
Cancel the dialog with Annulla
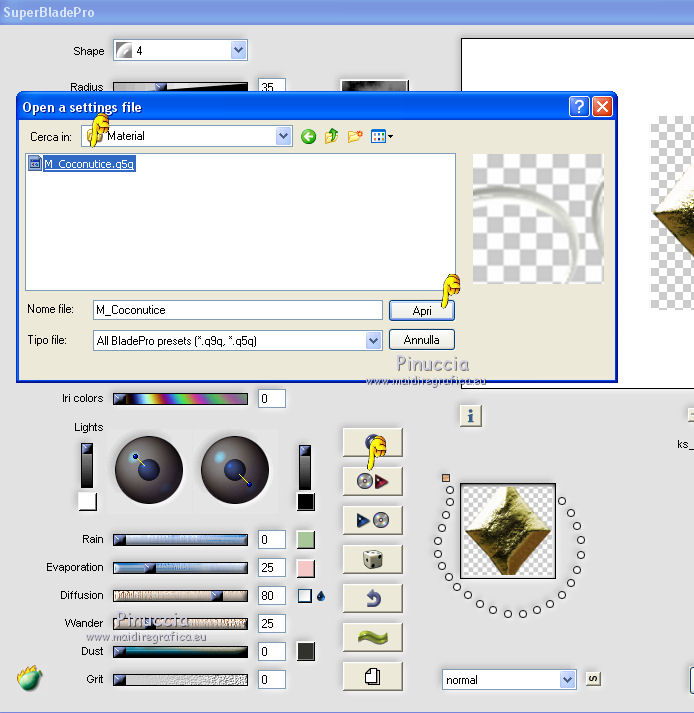click(422, 340)
